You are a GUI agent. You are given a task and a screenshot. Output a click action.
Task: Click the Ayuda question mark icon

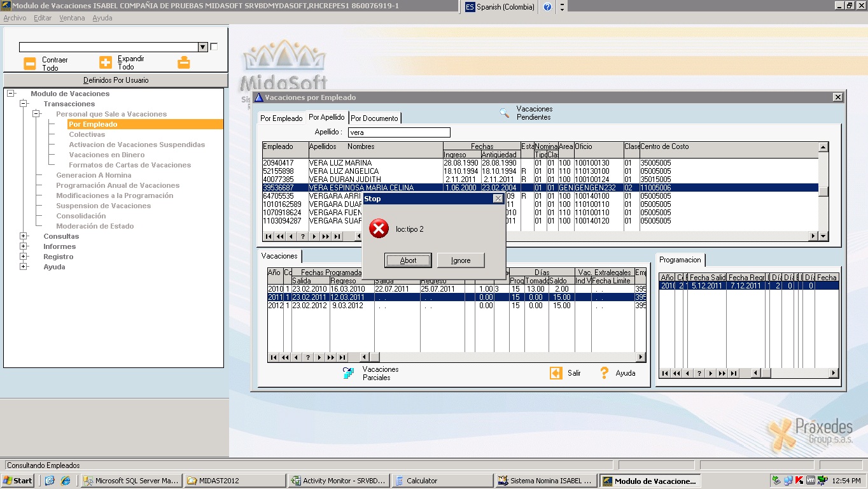605,373
